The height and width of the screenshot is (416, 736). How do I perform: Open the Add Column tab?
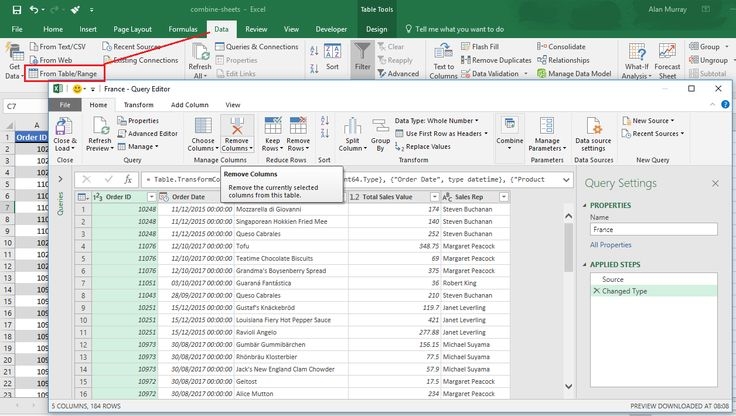[x=189, y=104]
